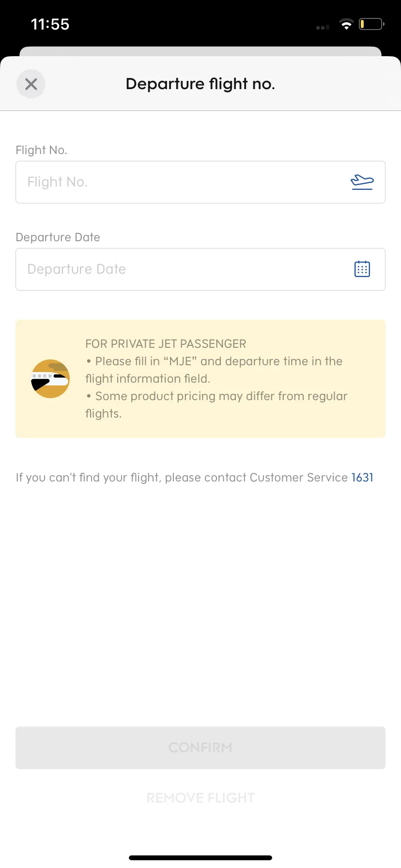This screenshot has width=401, height=868.
Task: Close the Departure flight no. sheet
Action: pos(31,84)
